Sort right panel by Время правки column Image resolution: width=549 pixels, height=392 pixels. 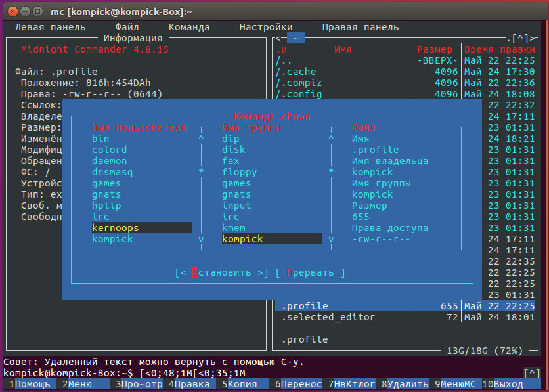pos(500,49)
